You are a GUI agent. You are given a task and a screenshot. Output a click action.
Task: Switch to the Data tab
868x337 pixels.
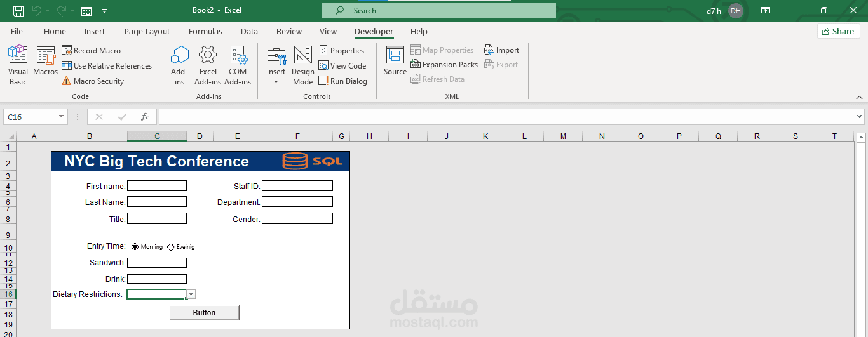pos(249,31)
